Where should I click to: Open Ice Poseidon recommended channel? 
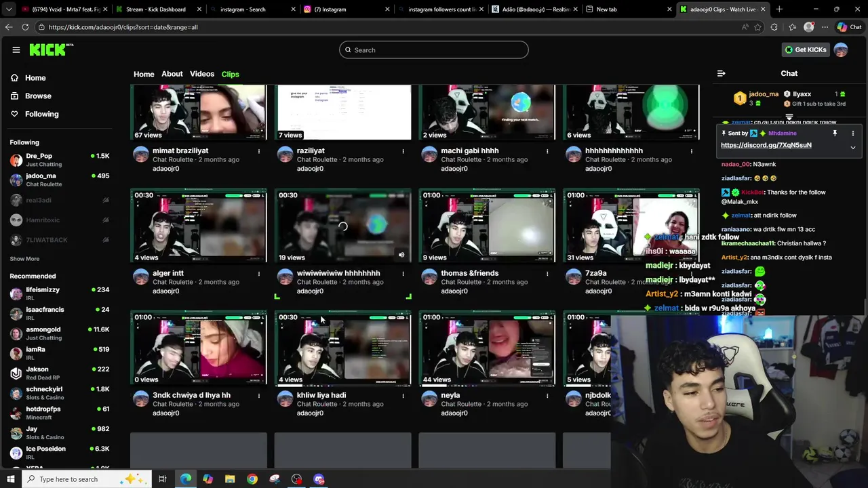pos(60,452)
